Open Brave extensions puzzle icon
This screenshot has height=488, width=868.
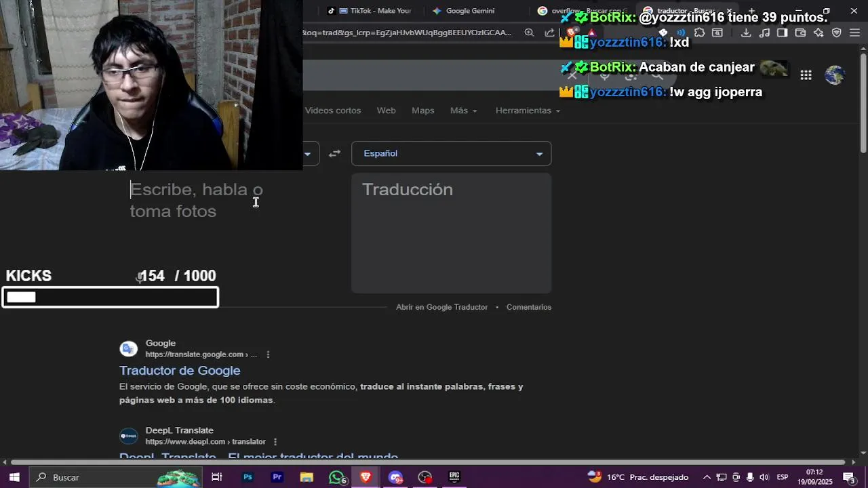pos(700,33)
